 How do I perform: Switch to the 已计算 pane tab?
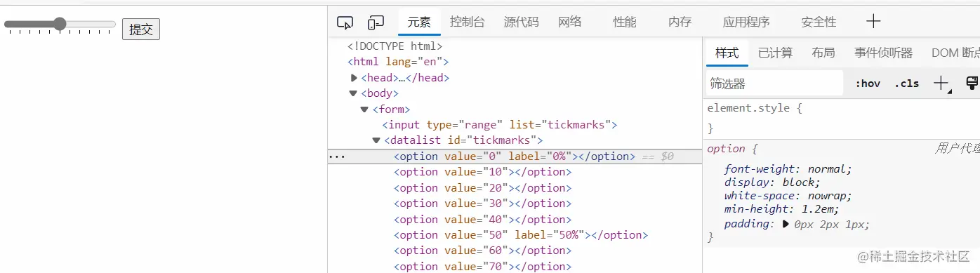tap(776, 53)
